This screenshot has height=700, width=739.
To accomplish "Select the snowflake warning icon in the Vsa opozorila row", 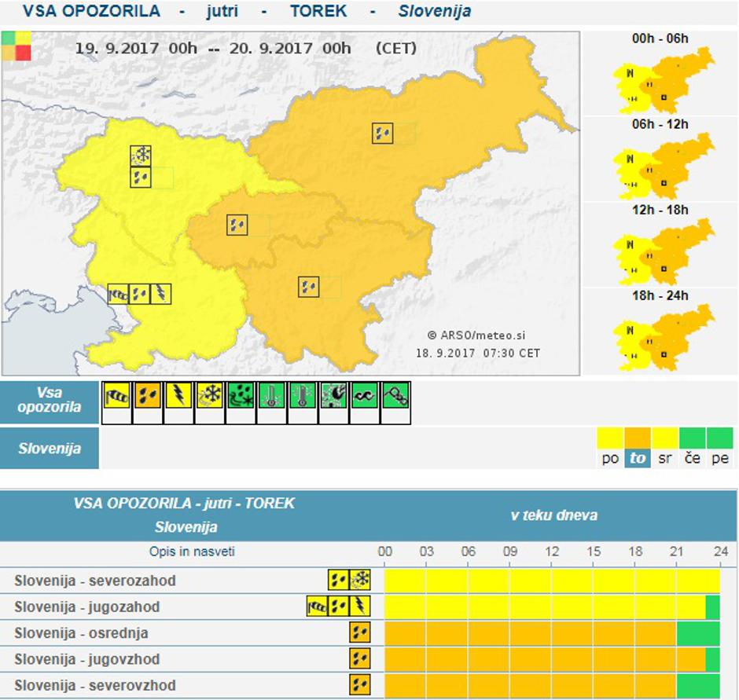I will [x=210, y=396].
